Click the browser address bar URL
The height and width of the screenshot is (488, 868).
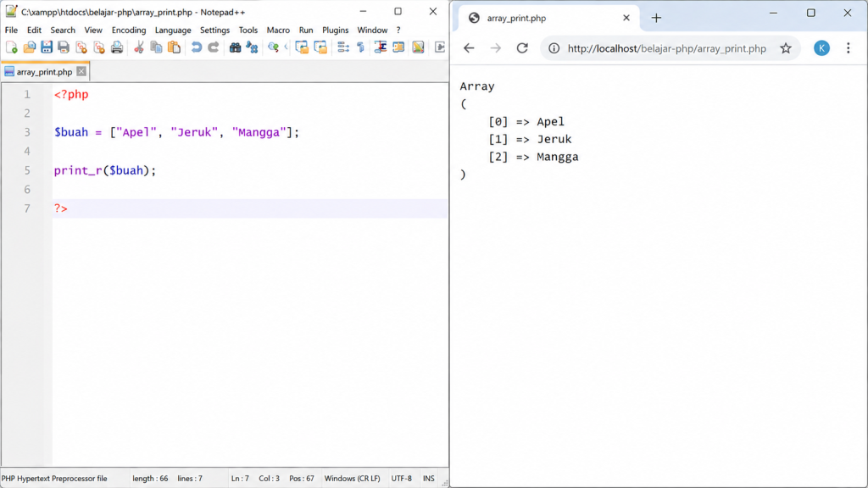pos(667,48)
